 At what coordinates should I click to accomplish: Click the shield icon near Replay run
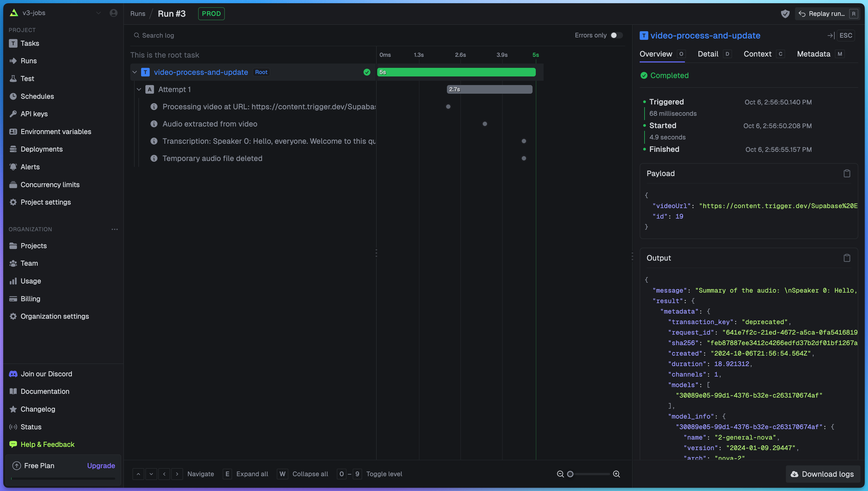785,14
